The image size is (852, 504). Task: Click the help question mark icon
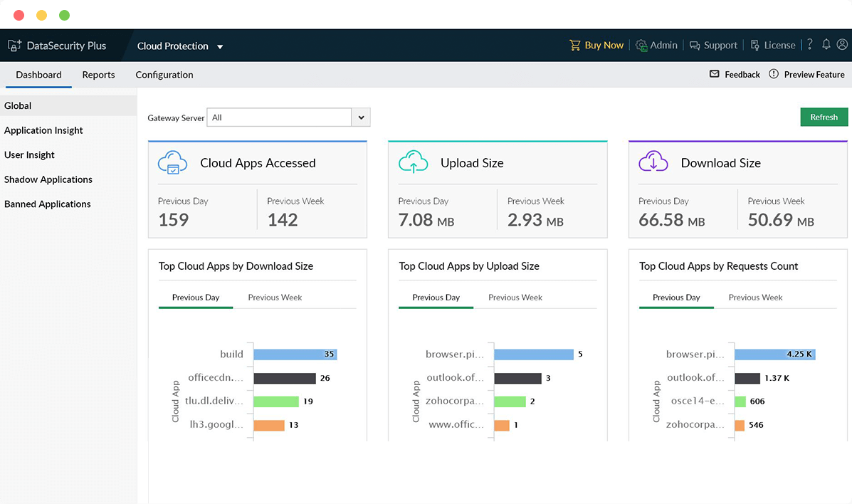pos(809,44)
